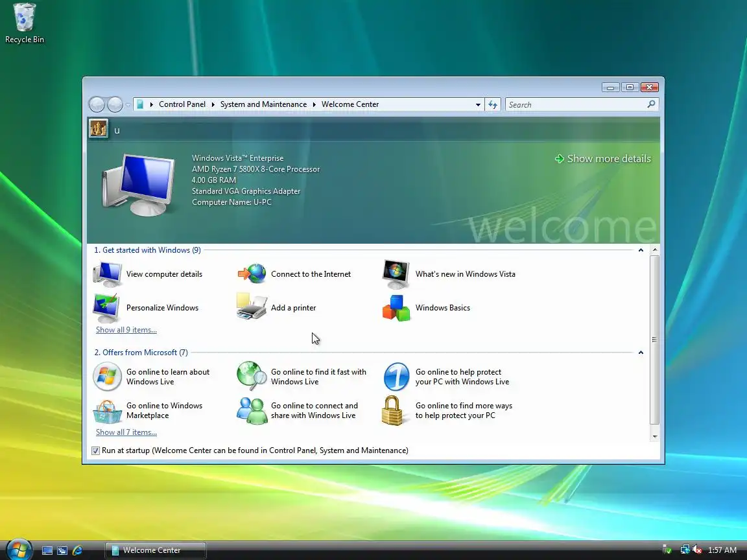Screen dimensions: 747x560
Task: Go to System and Maintenance breadcrumb
Action: (263, 104)
